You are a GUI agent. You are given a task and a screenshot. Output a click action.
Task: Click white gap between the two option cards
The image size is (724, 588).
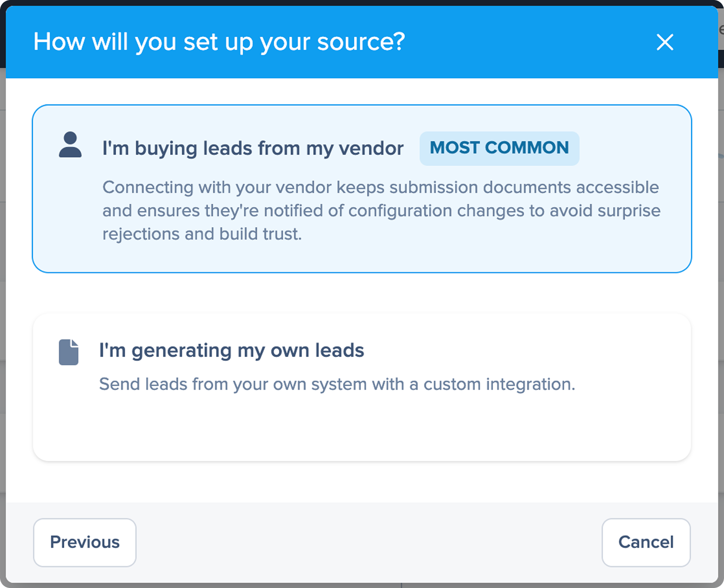[362, 294]
